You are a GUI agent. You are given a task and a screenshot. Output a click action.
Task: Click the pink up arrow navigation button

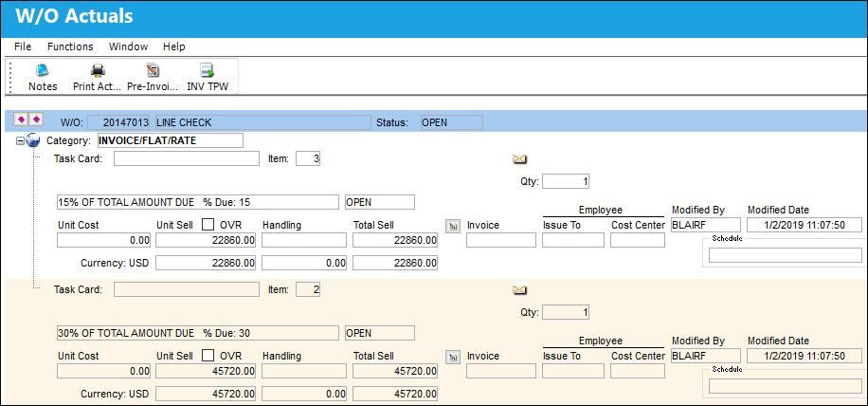click(36, 120)
